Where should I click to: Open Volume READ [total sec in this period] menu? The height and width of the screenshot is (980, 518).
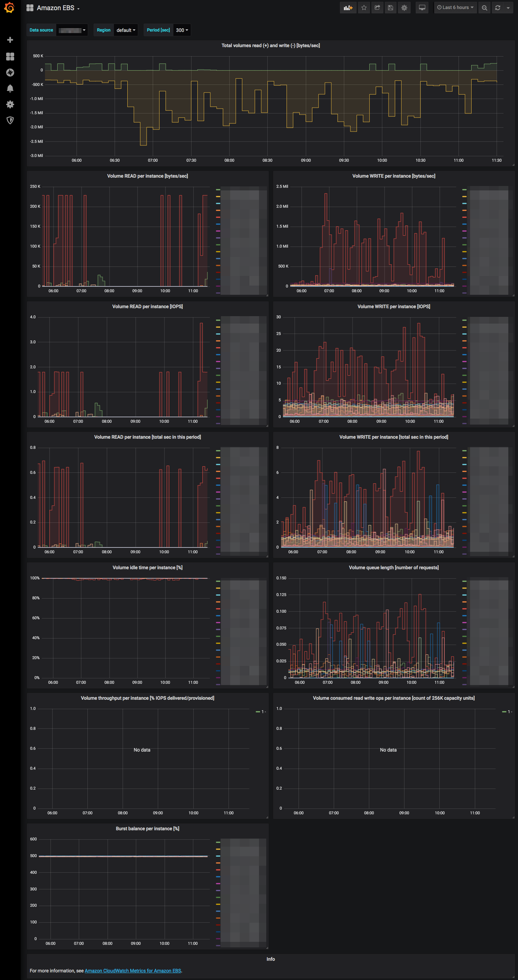tap(147, 437)
